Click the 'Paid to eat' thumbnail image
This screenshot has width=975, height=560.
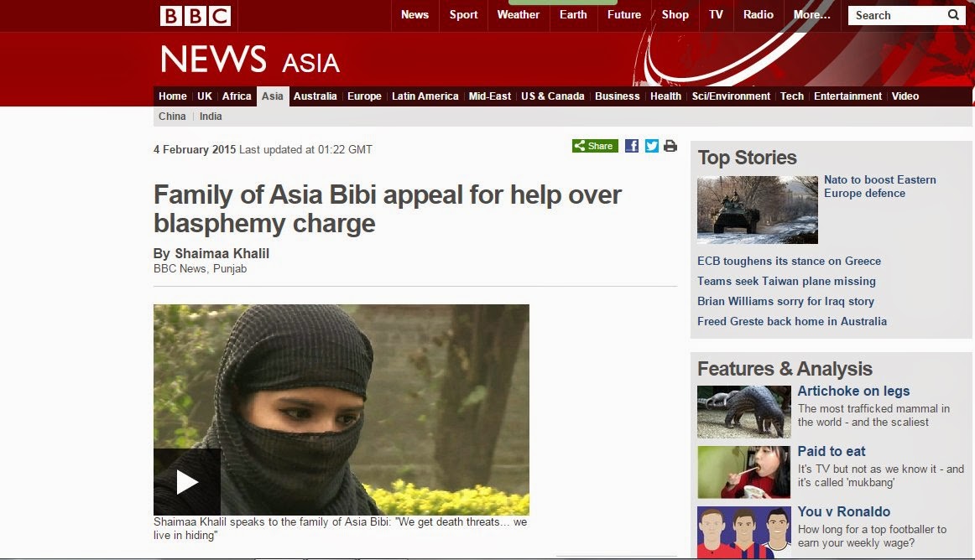click(743, 472)
